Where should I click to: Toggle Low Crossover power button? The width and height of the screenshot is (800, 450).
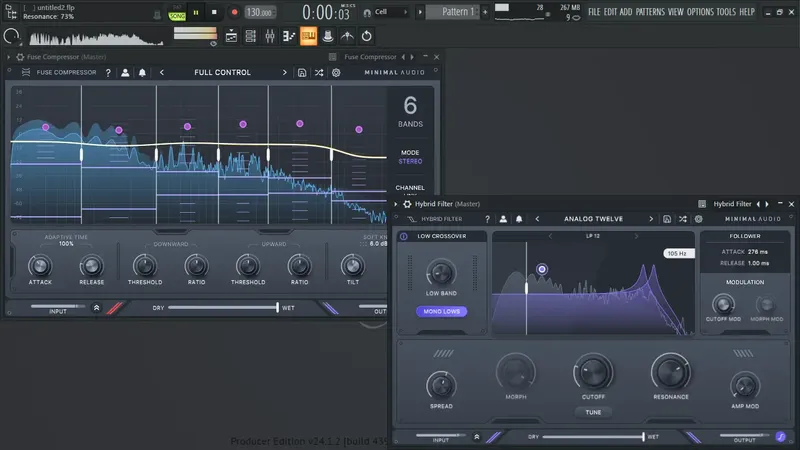click(x=404, y=237)
